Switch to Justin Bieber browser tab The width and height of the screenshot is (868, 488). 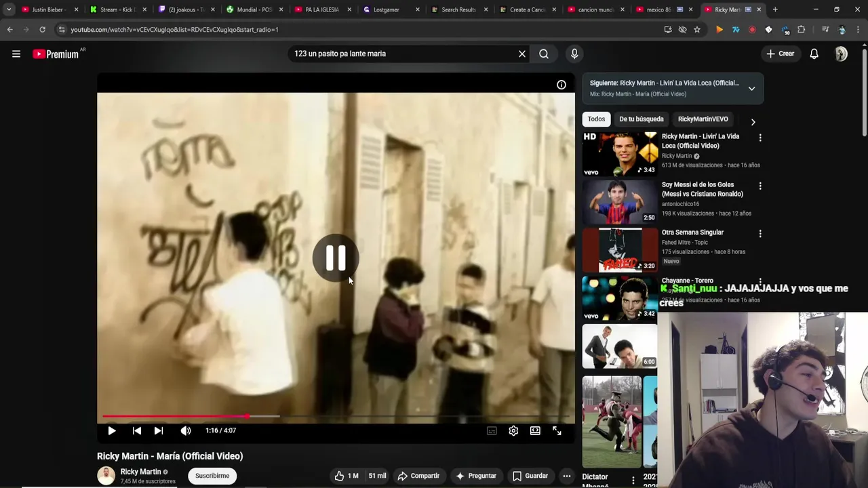(x=49, y=9)
